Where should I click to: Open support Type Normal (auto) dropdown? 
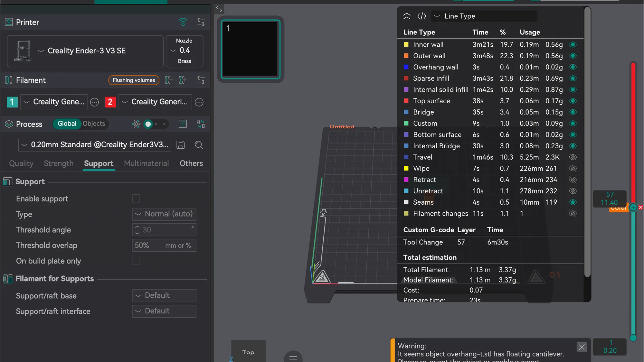point(164,214)
